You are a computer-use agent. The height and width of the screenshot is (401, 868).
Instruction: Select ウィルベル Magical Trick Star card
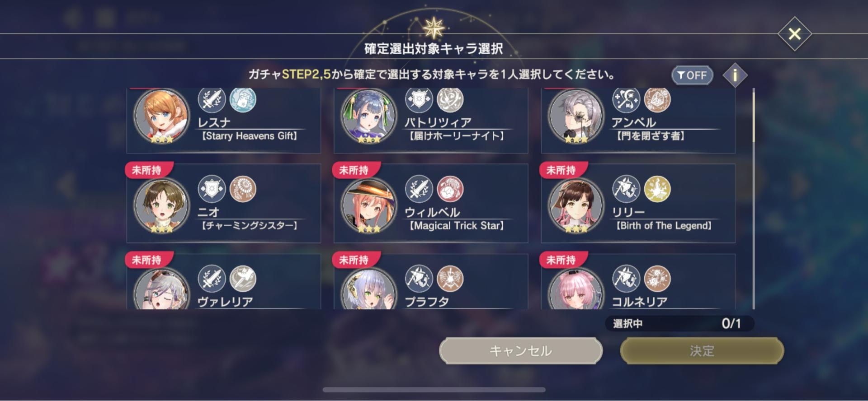coord(431,203)
